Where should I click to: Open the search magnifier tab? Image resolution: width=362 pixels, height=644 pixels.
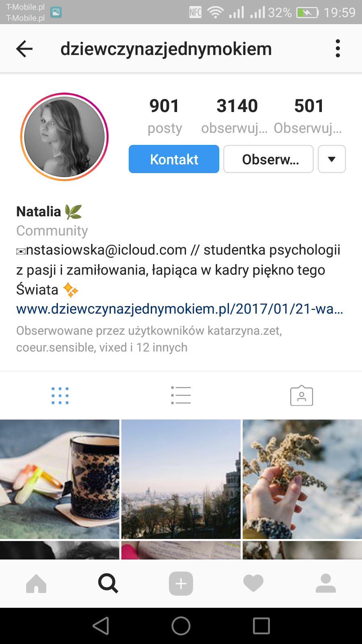pos(108,584)
